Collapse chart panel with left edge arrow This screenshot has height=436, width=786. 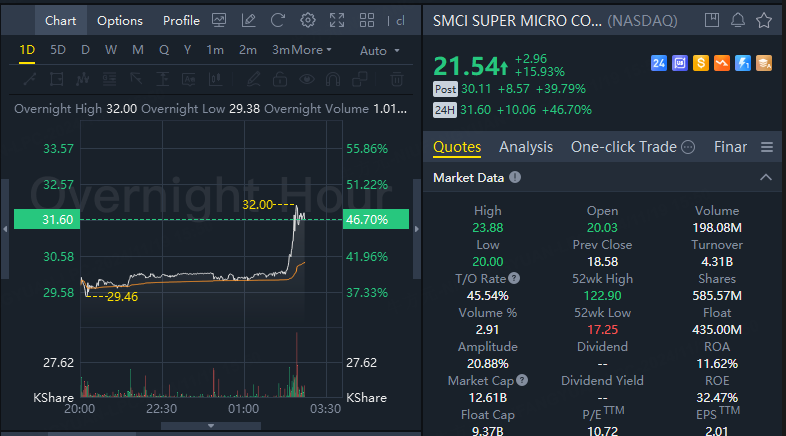click(5, 229)
